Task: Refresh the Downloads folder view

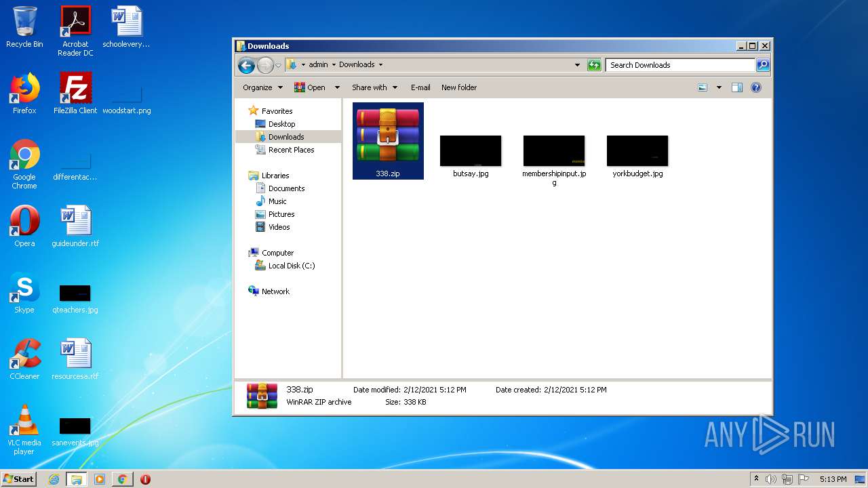Action: point(594,65)
